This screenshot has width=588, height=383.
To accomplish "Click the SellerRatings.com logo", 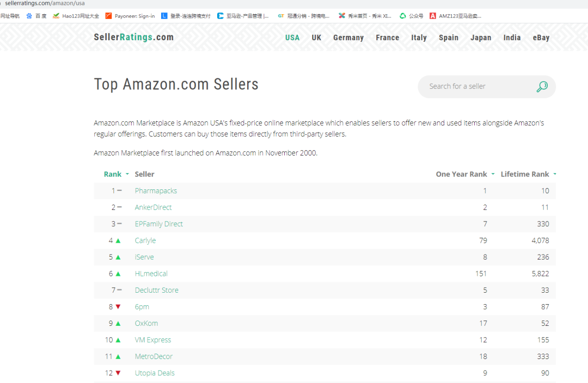I will tap(134, 37).
